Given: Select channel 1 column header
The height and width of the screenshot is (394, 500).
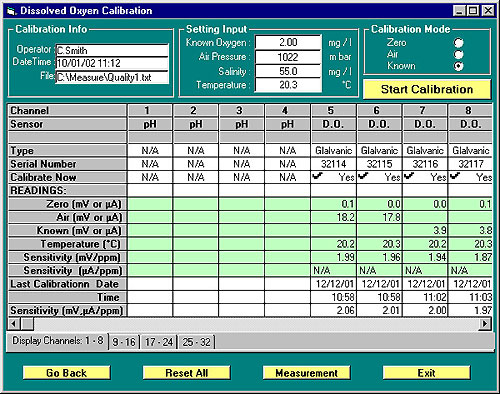Looking at the screenshot, I should (x=150, y=110).
